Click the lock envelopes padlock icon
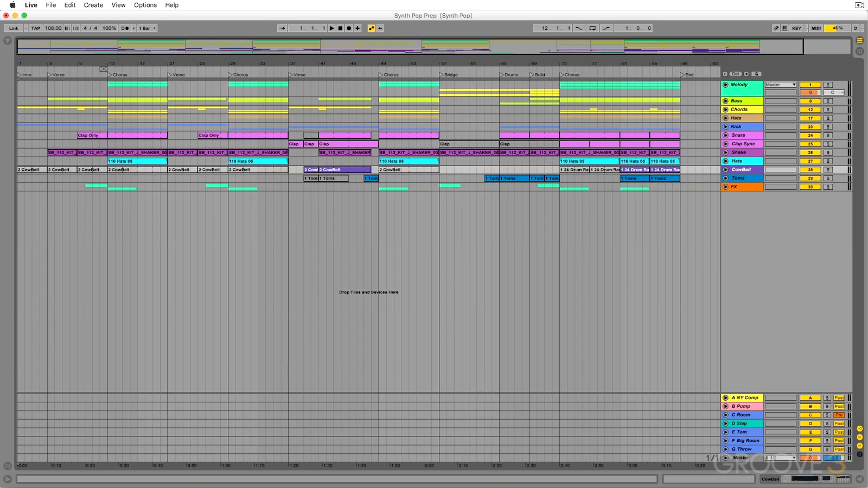 click(x=756, y=74)
